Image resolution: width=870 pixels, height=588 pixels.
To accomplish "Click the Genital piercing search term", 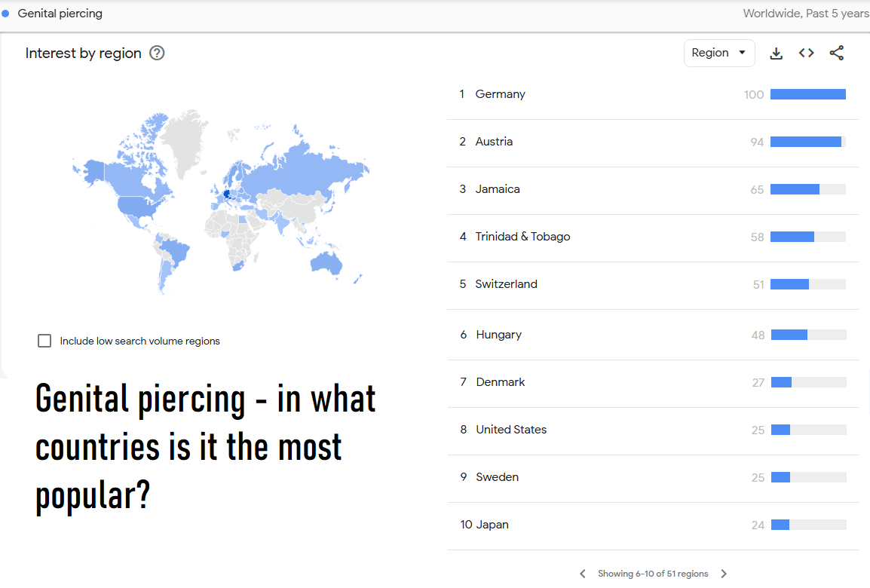I will [x=60, y=14].
